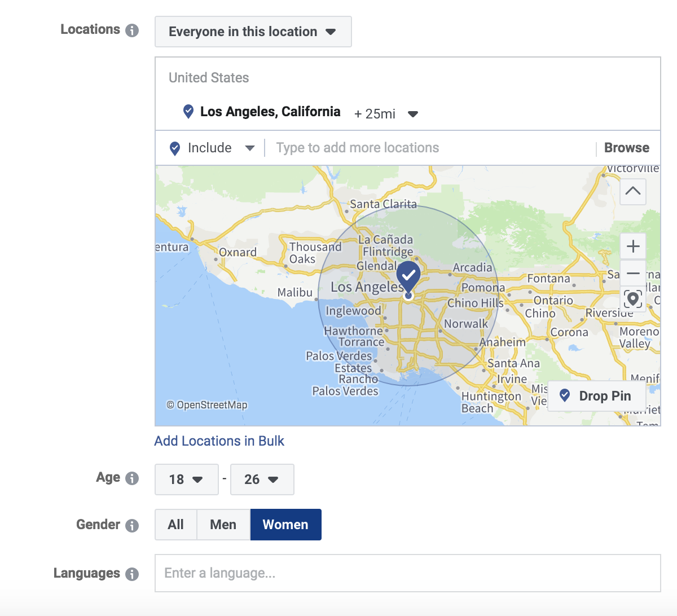Viewport: 677px width, 616px height.
Task: Select the Women gender option
Action: [x=285, y=525]
